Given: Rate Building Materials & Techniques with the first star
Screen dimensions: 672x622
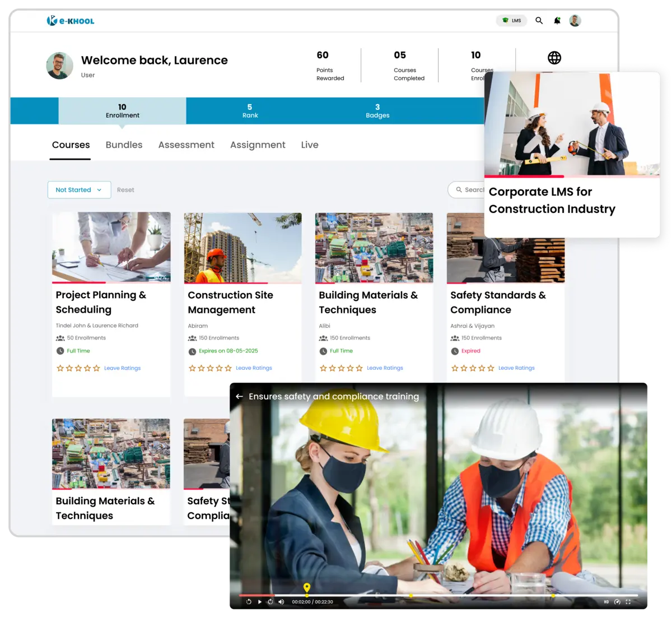Looking at the screenshot, I should tap(323, 368).
